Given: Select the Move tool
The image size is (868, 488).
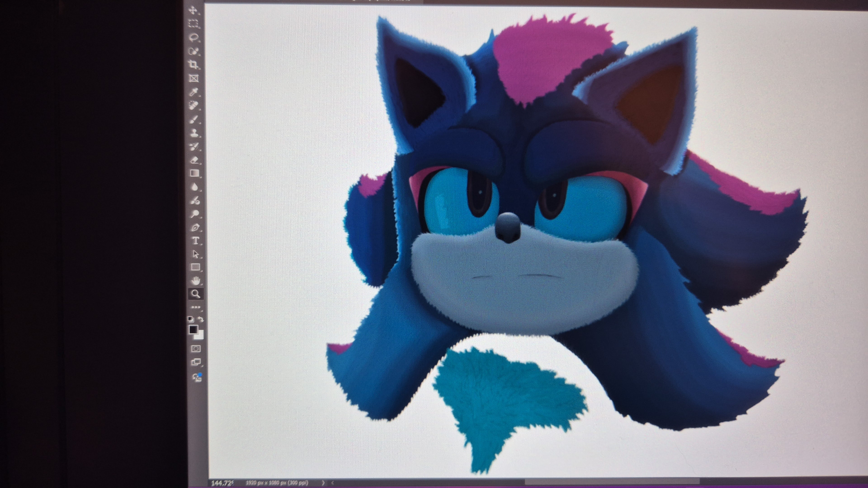Looking at the screenshot, I should point(193,10).
